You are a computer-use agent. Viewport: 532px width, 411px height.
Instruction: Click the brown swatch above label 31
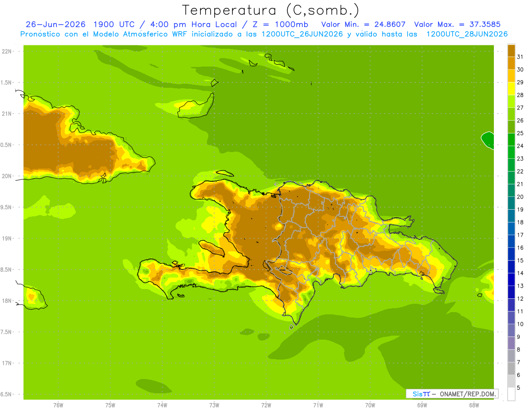[x=511, y=51]
